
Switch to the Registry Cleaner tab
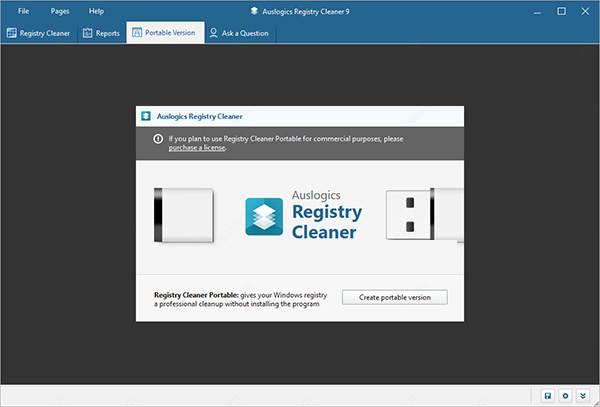click(38, 33)
